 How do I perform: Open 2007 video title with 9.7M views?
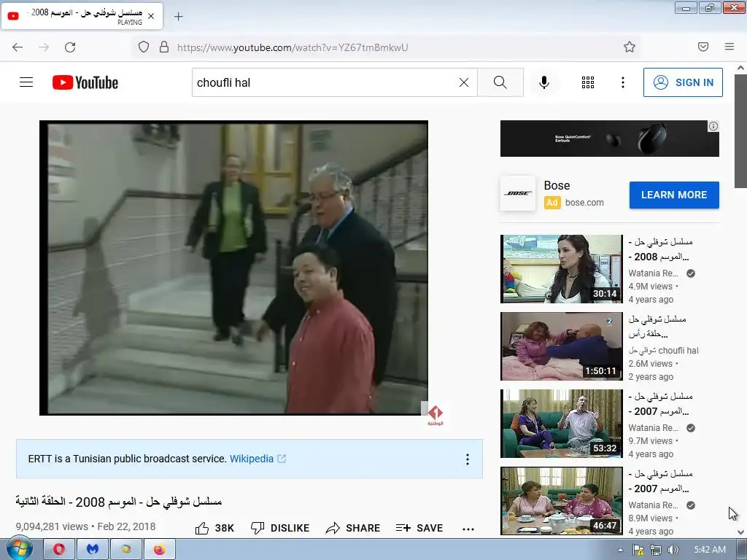coord(660,404)
